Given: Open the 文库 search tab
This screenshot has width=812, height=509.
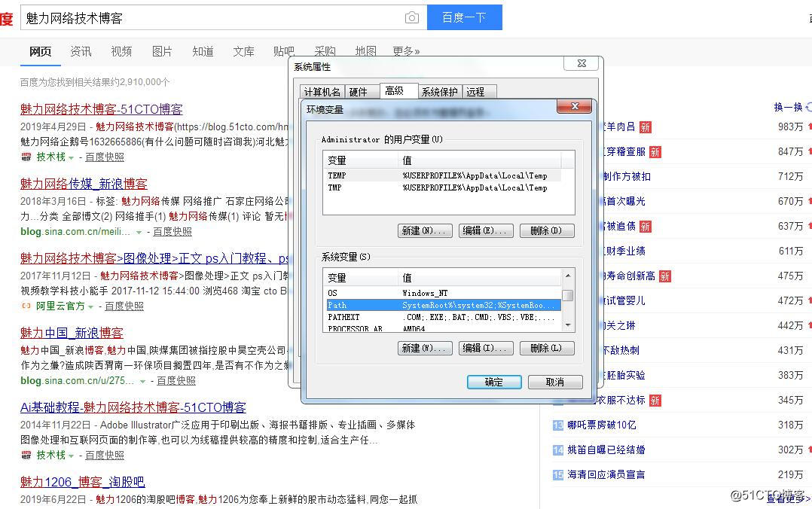Looking at the screenshot, I should [243, 51].
